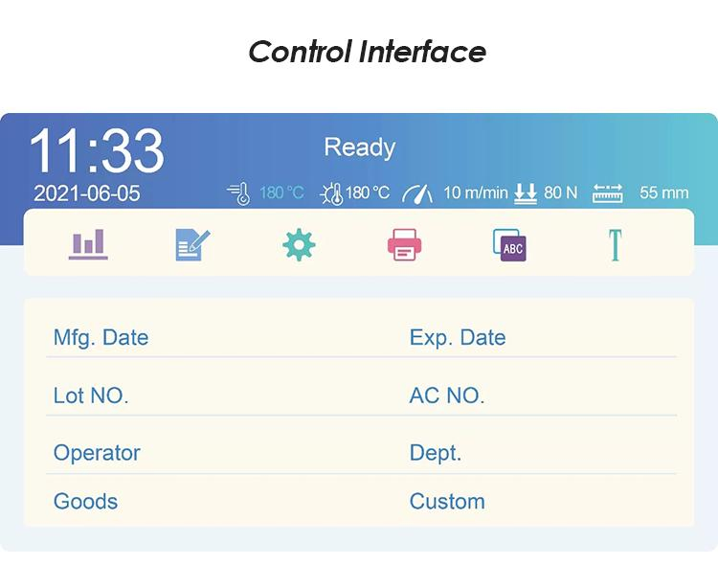Select the Custom field
This screenshot has width=718, height=588.
(x=447, y=501)
